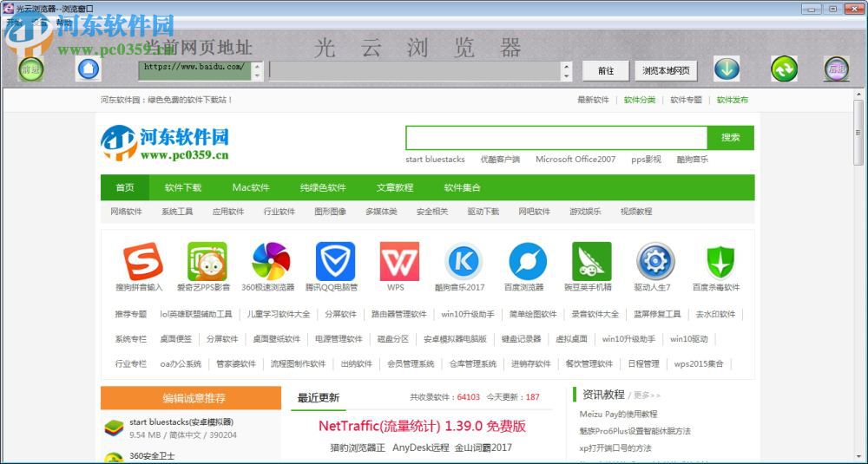Image resolution: width=868 pixels, height=464 pixels.
Task: Open the 软件发布 link
Action: click(x=733, y=100)
